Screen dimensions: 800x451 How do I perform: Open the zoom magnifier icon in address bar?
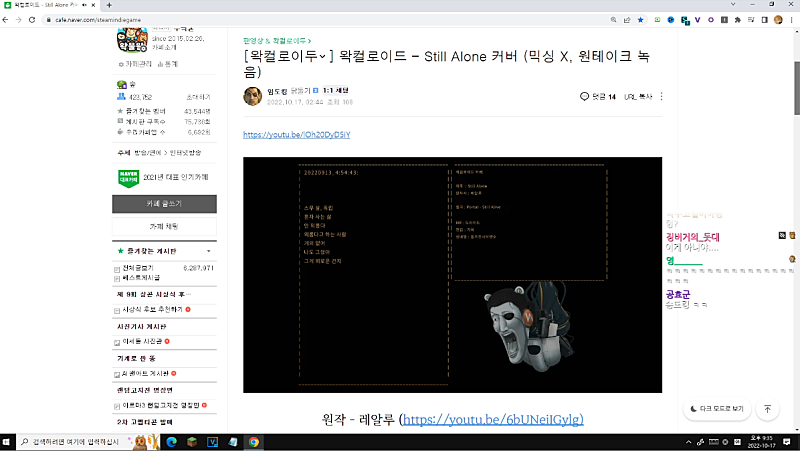(x=613, y=20)
